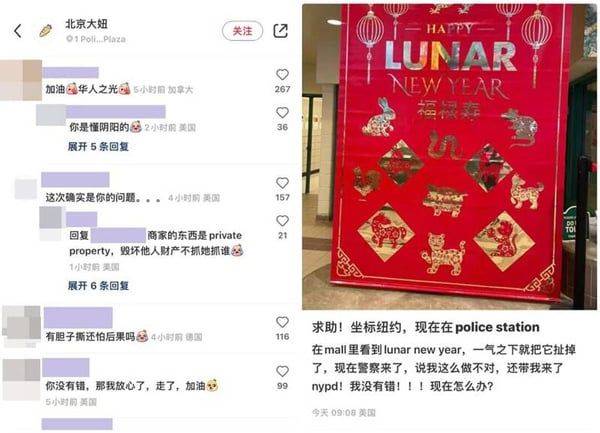
Task: Like the 你是懂阴阳的 reply heart
Action: click(x=282, y=112)
